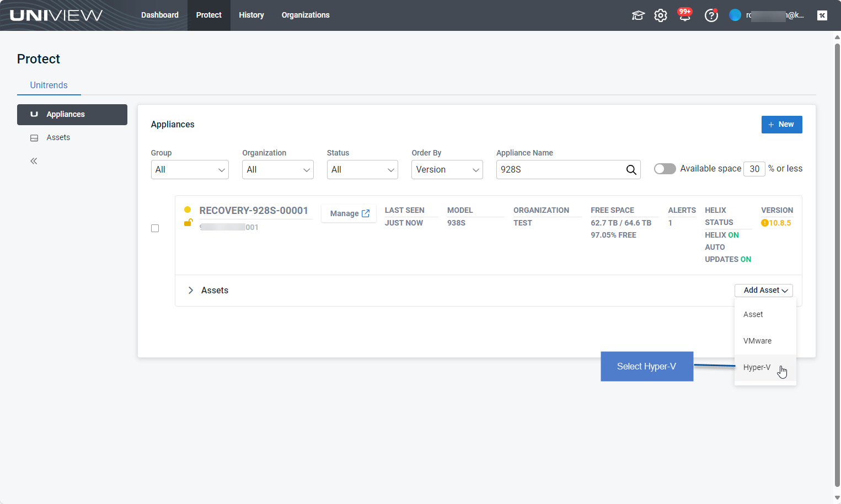Image resolution: width=841 pixels, height=504 pixels.
Task: Click the user account email at top right
Action: pos(775,15)
